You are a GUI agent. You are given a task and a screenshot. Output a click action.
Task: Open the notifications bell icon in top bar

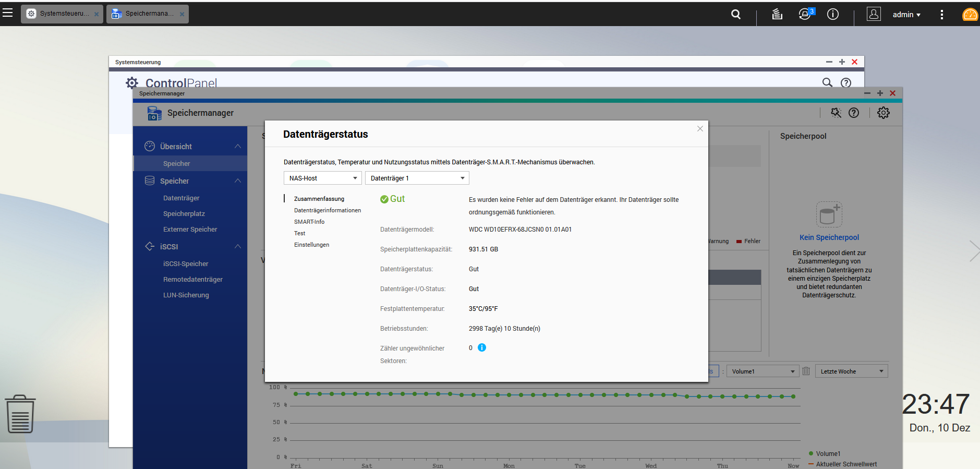coord(805,14)
